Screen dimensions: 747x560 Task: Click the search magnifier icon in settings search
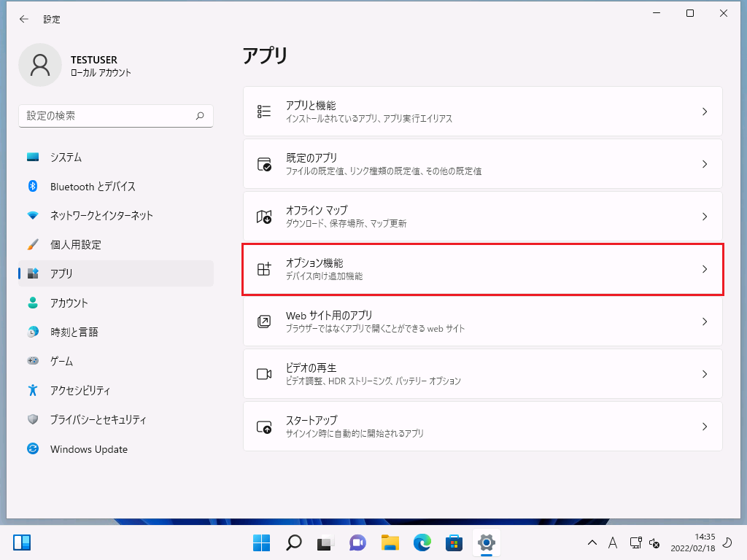pos(200,116)
